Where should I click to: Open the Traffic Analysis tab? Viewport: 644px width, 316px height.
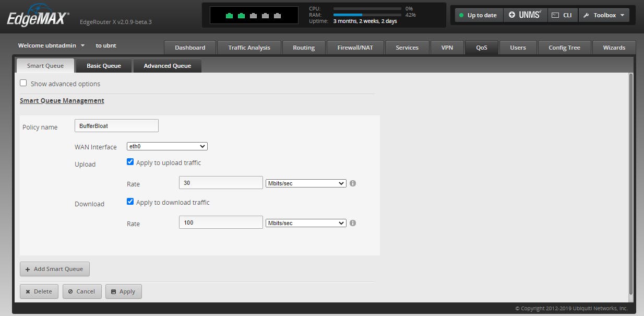tap(249, 48)
